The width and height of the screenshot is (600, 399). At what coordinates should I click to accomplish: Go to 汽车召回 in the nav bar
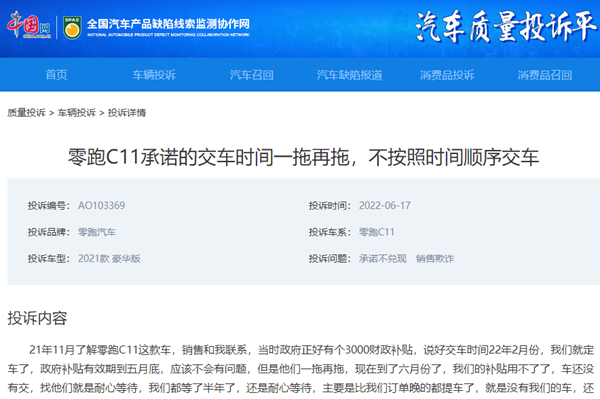pyautogui.click(x=252, y=75)
